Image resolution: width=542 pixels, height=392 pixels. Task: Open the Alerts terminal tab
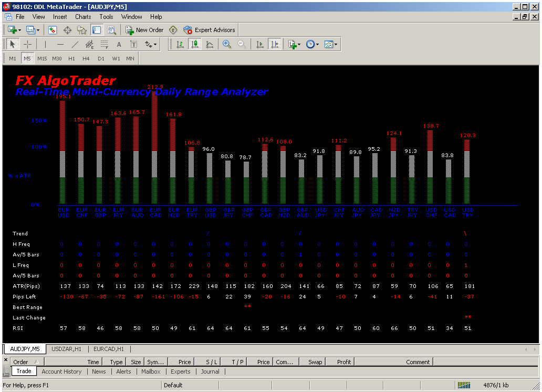pyautogui.click(x=123, y=371)
